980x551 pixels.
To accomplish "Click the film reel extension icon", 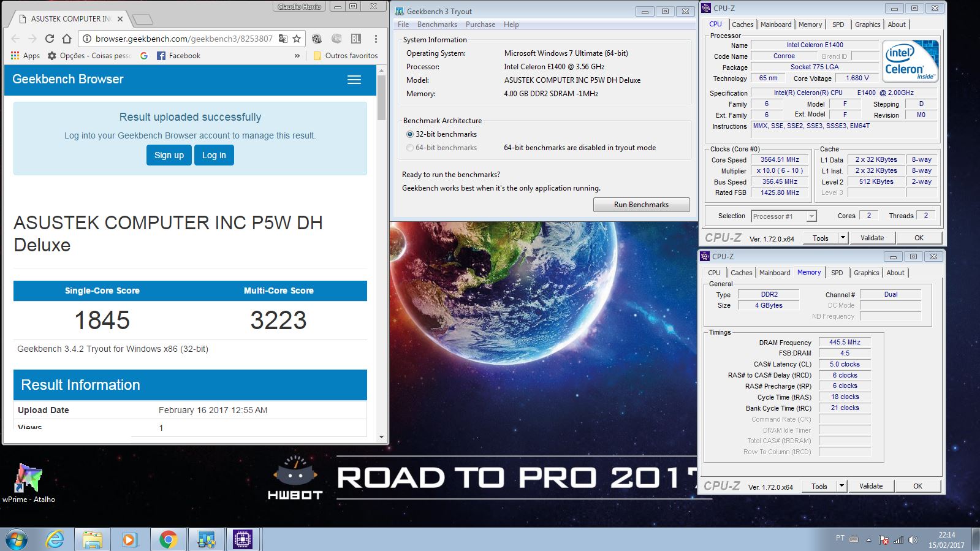I will click(317, 39).
